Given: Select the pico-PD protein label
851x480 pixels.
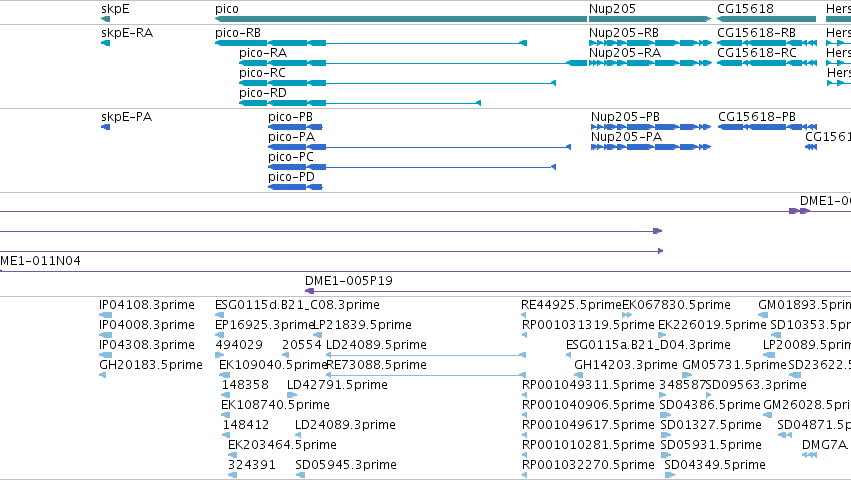Looking at the screenshot, I should [x=291, y=177].
